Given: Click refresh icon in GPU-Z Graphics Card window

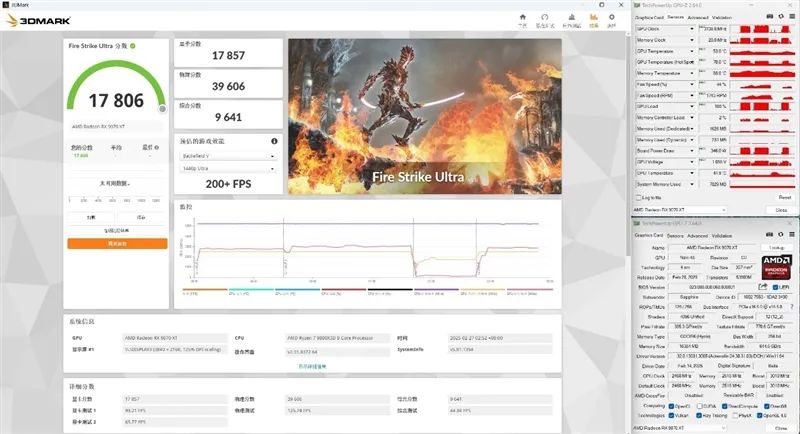Looking at the screenshot, I should point(781,235).
